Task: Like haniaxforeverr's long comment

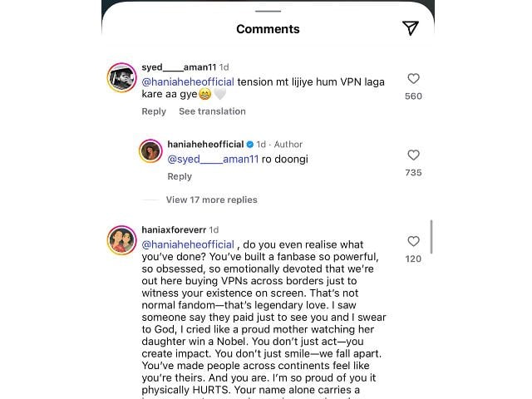Action: pos(413,241)
